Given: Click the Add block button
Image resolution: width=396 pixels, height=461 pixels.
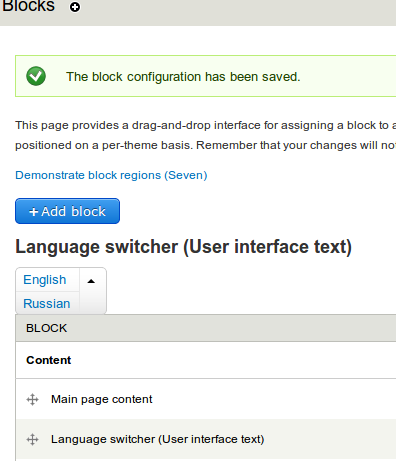Looking at the screenshot, I should tap(67, 211).
